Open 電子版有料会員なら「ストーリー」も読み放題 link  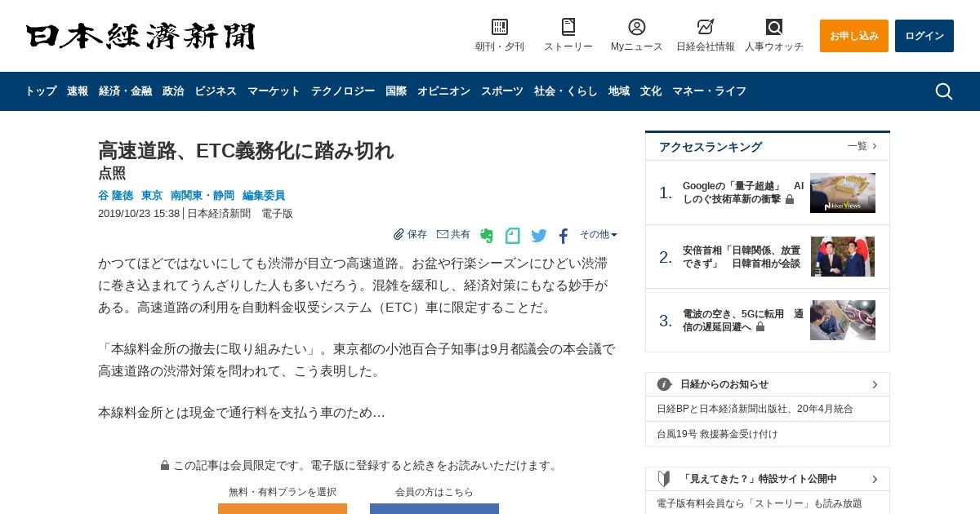(759, 503)
